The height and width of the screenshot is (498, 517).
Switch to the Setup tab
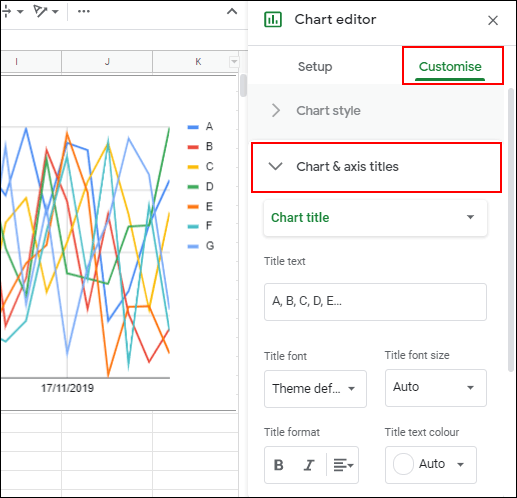315,66
